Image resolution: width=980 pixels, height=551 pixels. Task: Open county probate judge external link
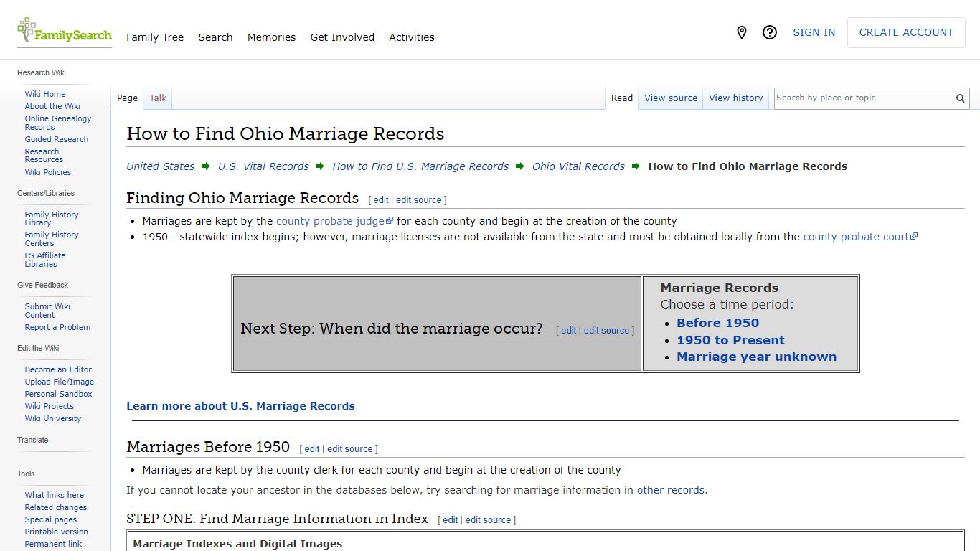[x=334, y=221]
